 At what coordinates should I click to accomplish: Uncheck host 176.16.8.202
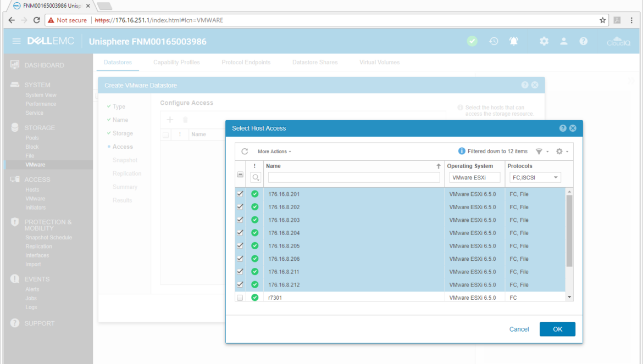(240, 207)
